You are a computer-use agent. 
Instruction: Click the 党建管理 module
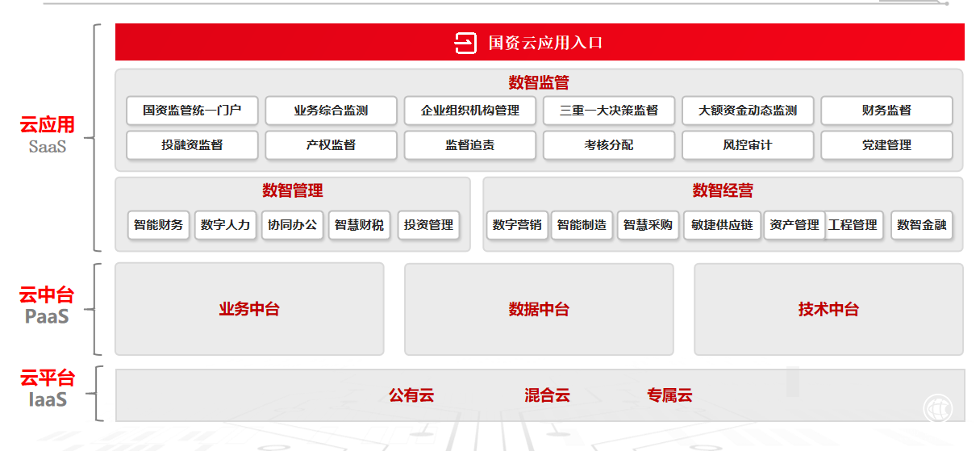coord(886,145)
